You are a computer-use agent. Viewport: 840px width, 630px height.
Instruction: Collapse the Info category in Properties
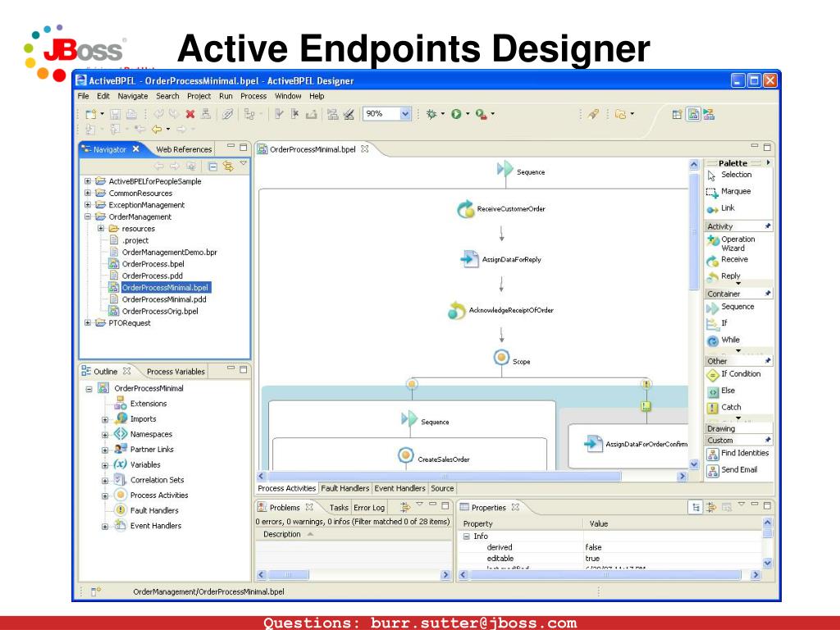[466, 536]
